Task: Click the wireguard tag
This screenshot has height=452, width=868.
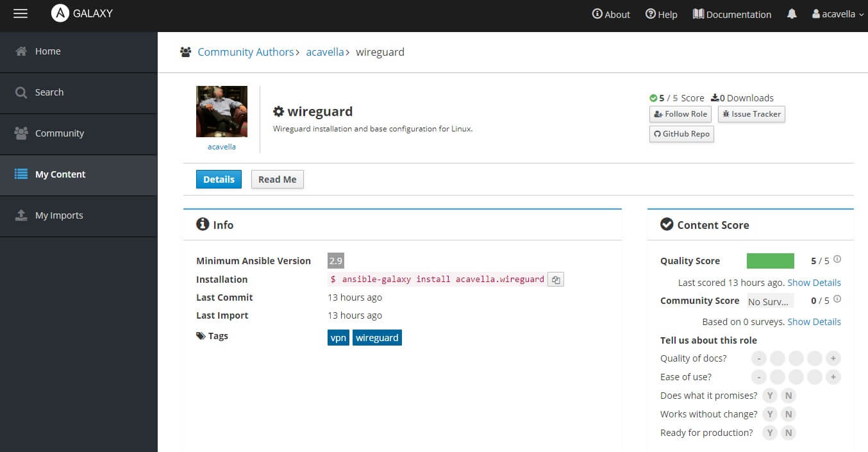Action: click(x=377, y=338)
